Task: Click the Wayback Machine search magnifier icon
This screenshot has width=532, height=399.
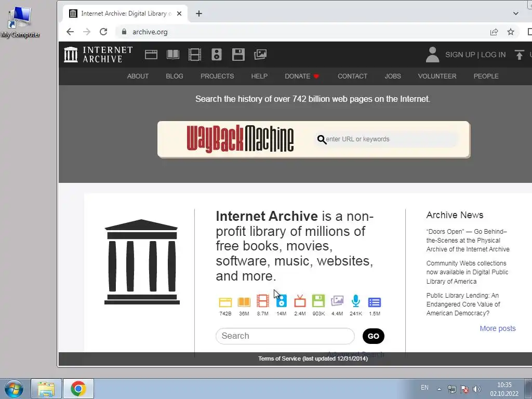Action: [x=322, y=139]
